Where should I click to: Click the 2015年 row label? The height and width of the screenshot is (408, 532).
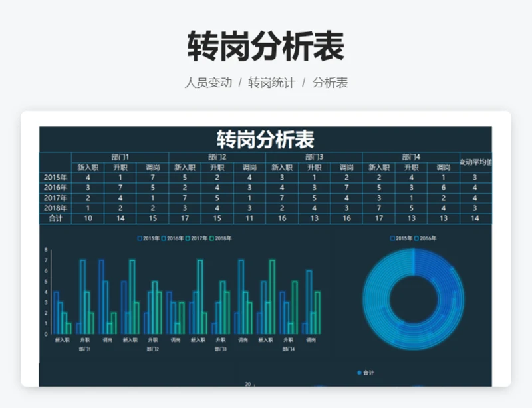click(55, 178)
